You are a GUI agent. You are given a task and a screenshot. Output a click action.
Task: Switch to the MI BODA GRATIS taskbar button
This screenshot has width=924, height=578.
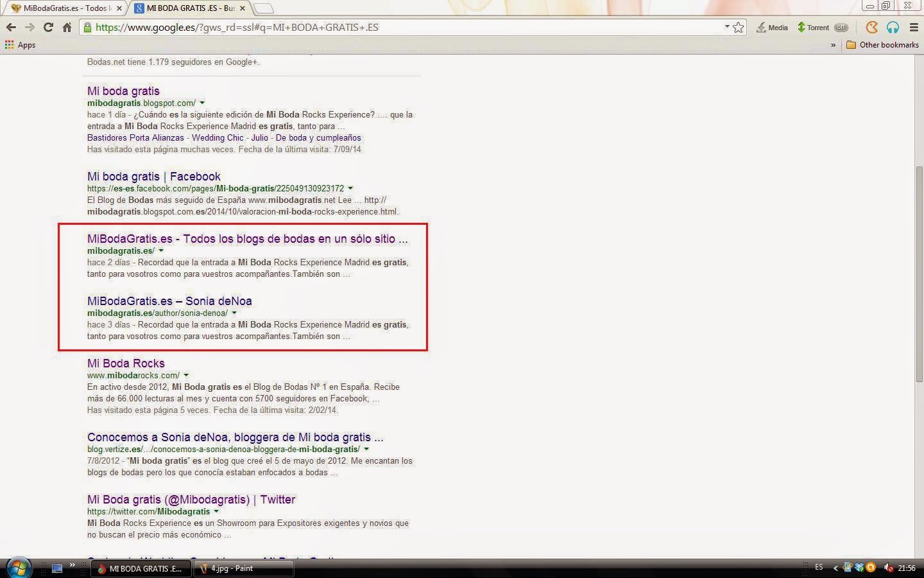(x=142, y=568)
